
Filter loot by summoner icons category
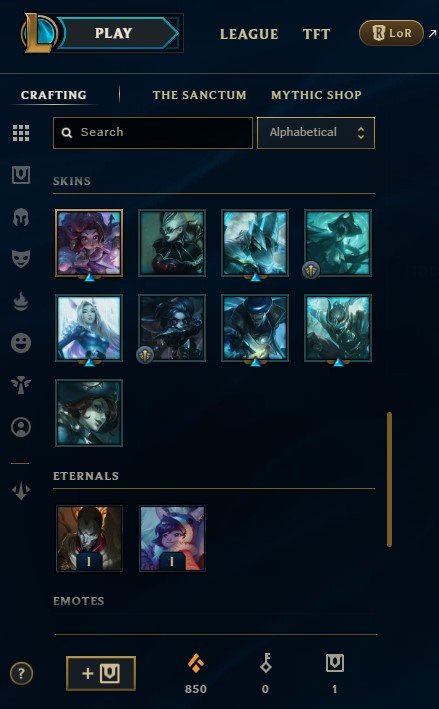click(x=21, y=427)
